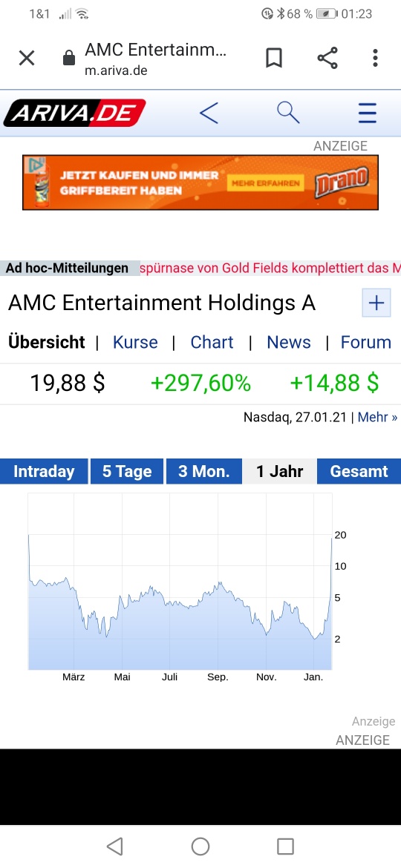Select the Gesamt chart range
401x868 pixels.
coord(359,471)
